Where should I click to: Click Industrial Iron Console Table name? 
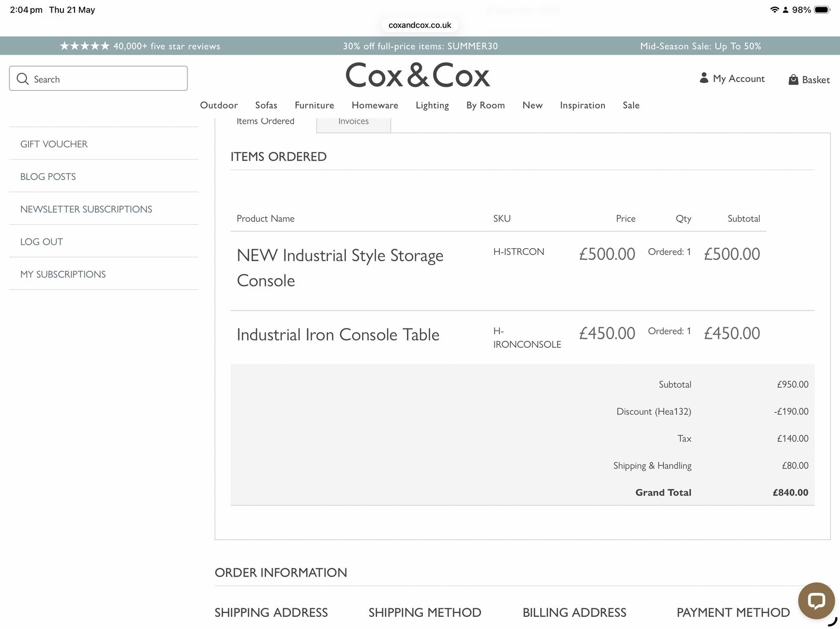[x=338, y=334]
